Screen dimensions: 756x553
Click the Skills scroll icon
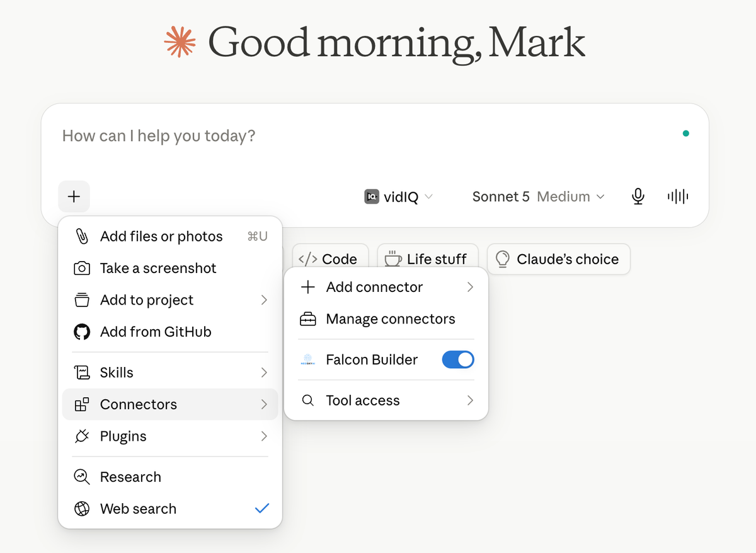[82, 373]
